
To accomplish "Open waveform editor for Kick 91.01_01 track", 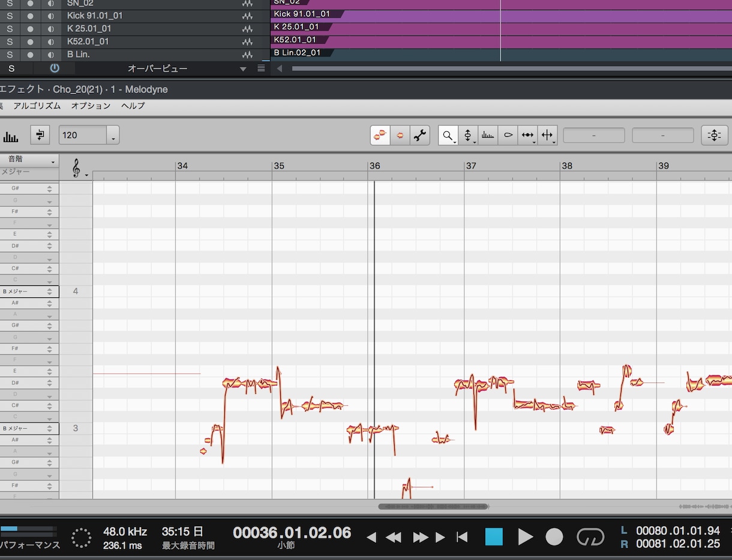I will (x=247, y=16).
